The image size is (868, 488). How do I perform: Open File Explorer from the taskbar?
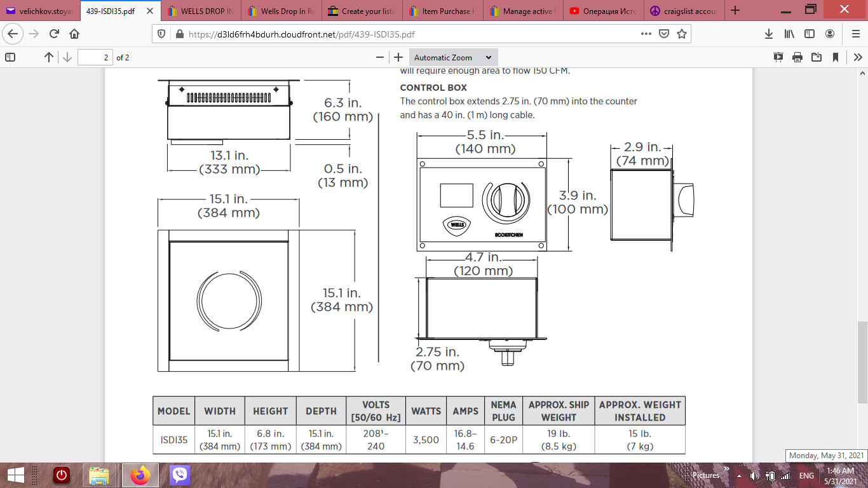pos(98,475)
